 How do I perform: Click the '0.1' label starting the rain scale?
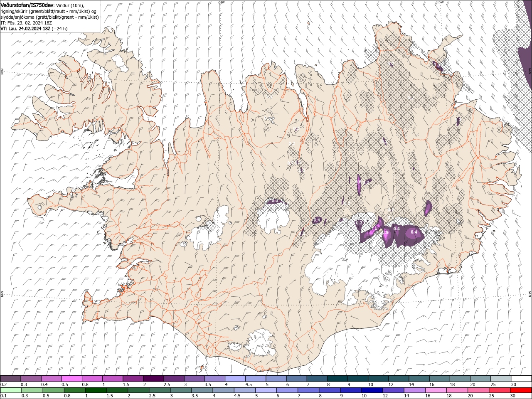pos(3,396)
